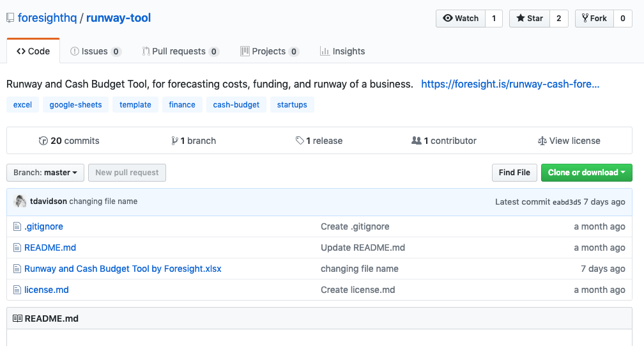Select the google-sheets topic tag
This screenshot has width=644, height=346.
click(75, 105)
